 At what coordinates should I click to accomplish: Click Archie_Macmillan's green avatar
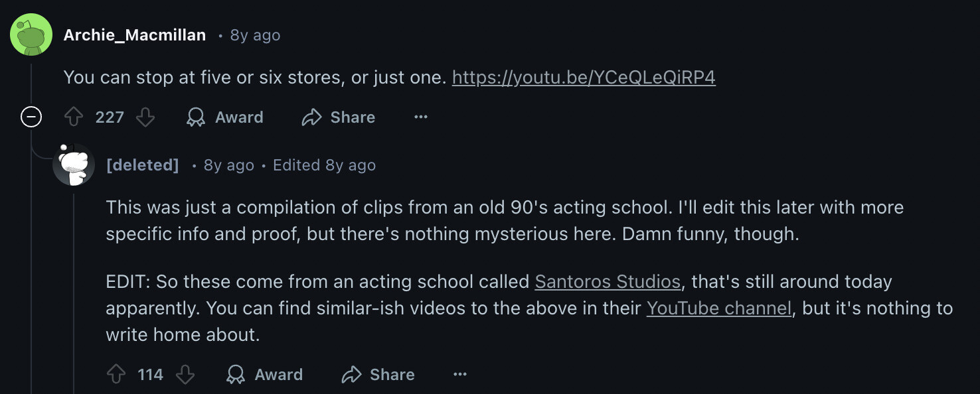(x=31, y=34)
